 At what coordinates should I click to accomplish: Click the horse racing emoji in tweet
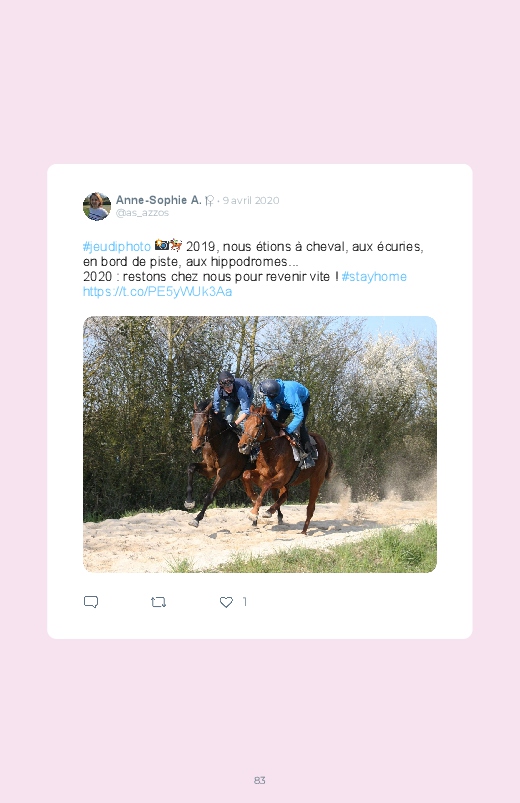176,245
